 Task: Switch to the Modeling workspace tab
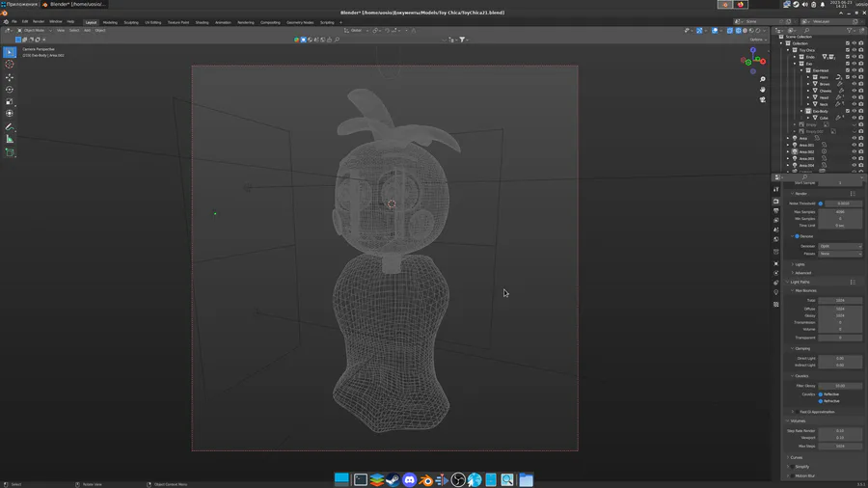point(110,23)
